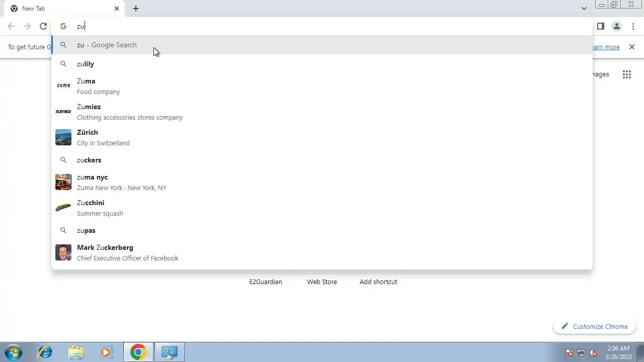
Task: Click the Zürich thumbnail image
Action: 63,137
